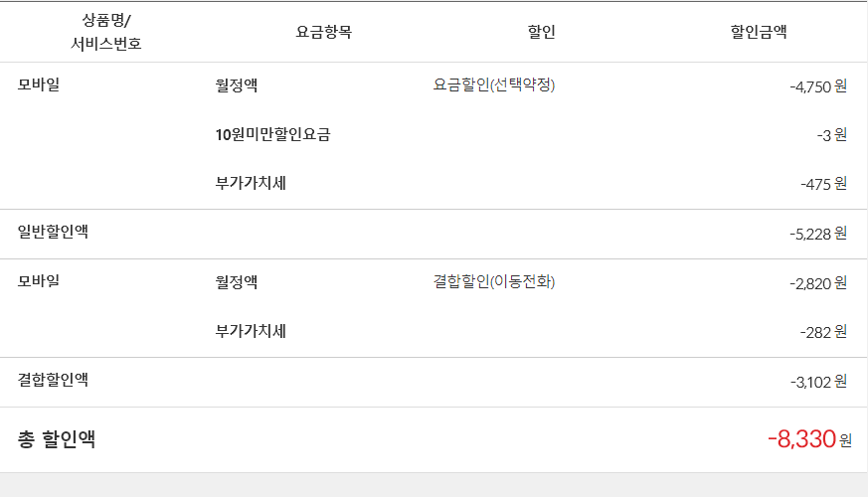868x497 pixels.
Task: Click 월정액 in the 요금할인(선택약정) row
Action: tap(237, 85)
